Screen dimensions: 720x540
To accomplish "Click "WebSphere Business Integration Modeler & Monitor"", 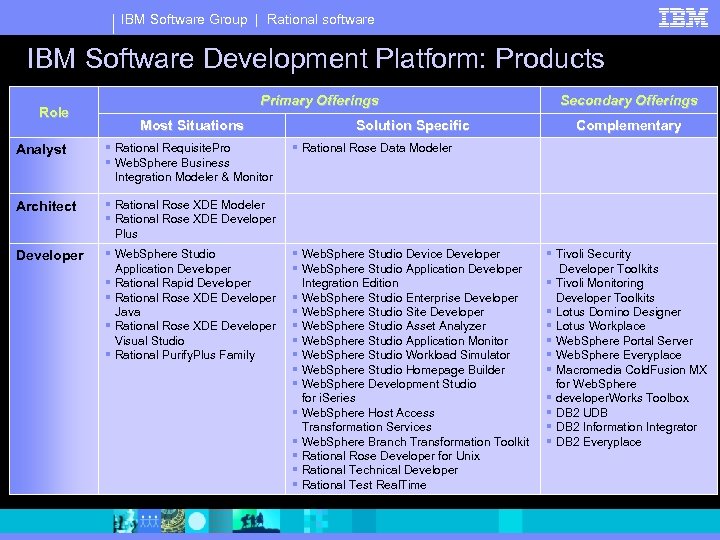I will (194, 170).
